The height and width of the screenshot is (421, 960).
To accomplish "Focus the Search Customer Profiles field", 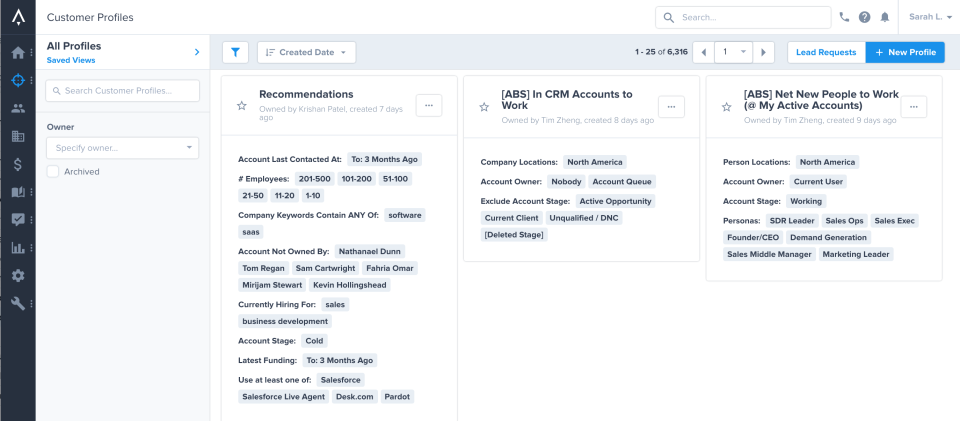I will point(122,91).
